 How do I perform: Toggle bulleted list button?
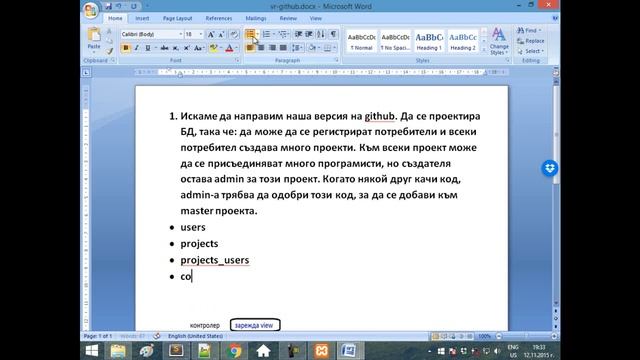point(250,34)
